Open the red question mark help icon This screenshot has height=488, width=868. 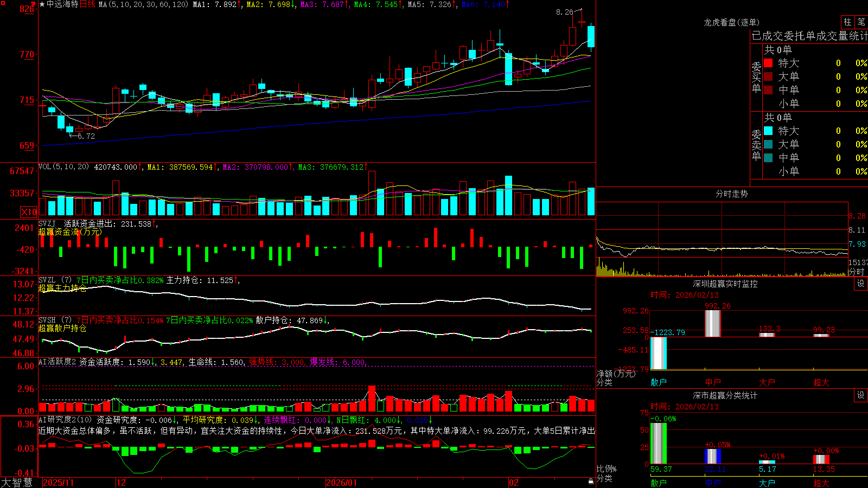click(34, 4)
